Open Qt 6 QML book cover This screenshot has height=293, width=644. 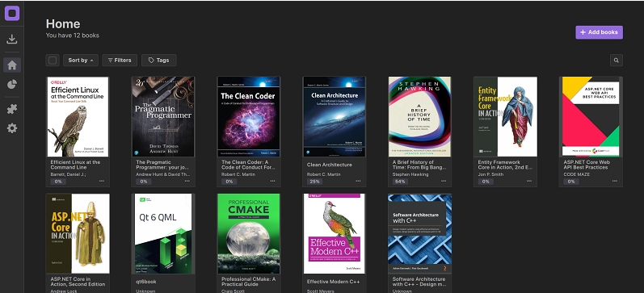(x=163, y=234)
